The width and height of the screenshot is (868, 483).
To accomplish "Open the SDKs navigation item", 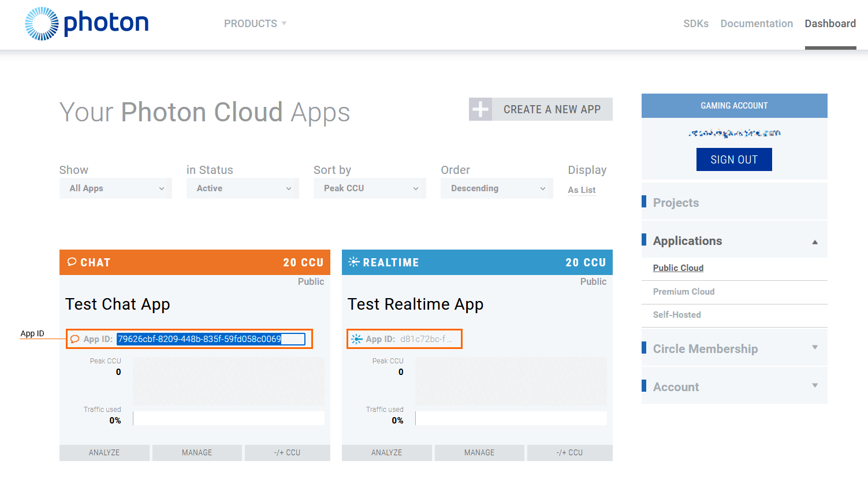I will [x=696, y=24].
